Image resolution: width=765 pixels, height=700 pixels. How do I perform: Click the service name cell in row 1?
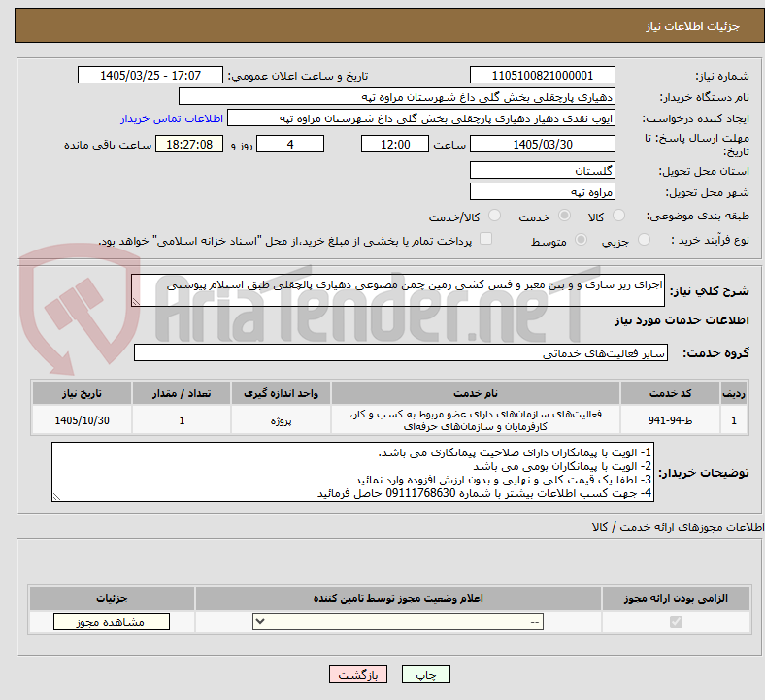[476, 420]
